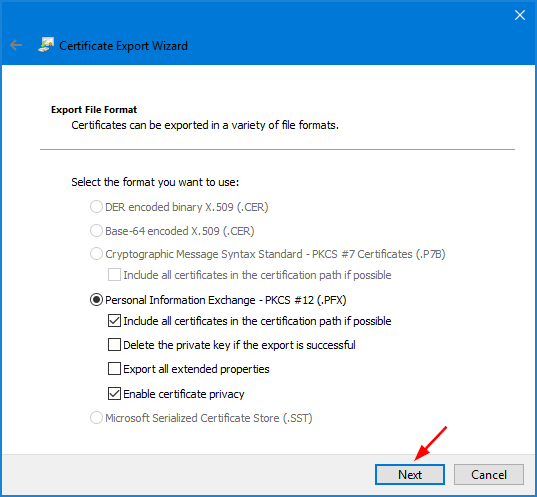Viewport: 537px width, 497px height.
Task: Click the Cancel button
Action: tap(489, 474)
